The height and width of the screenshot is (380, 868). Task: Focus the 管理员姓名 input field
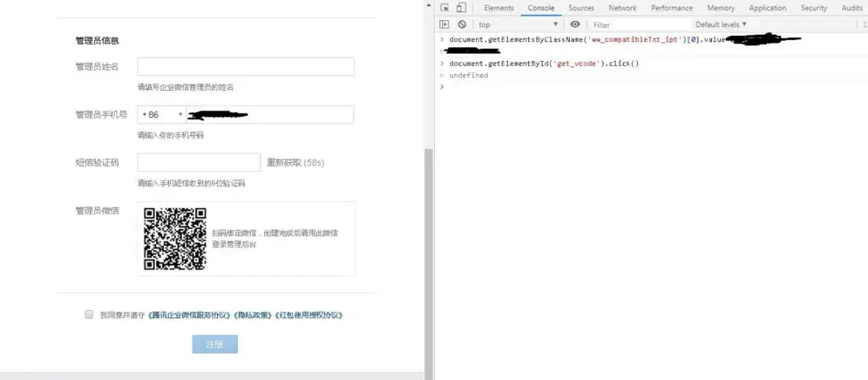(246, 67)
